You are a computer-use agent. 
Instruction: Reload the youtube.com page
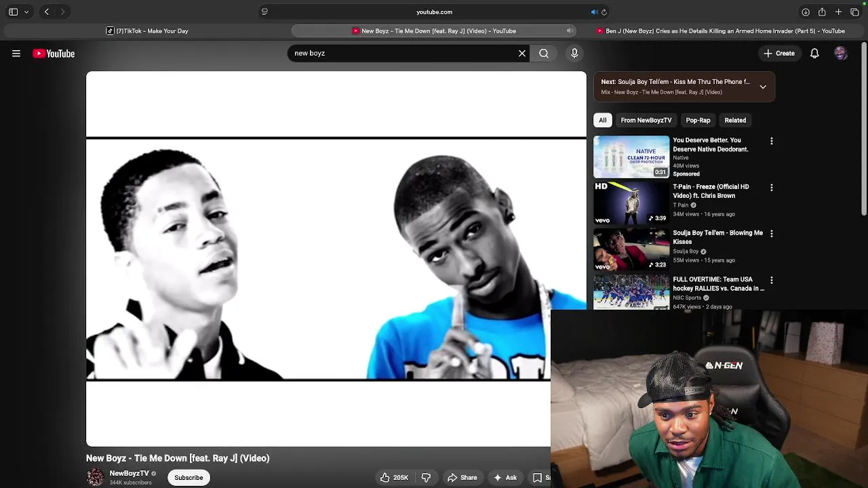tap(604, 12)
